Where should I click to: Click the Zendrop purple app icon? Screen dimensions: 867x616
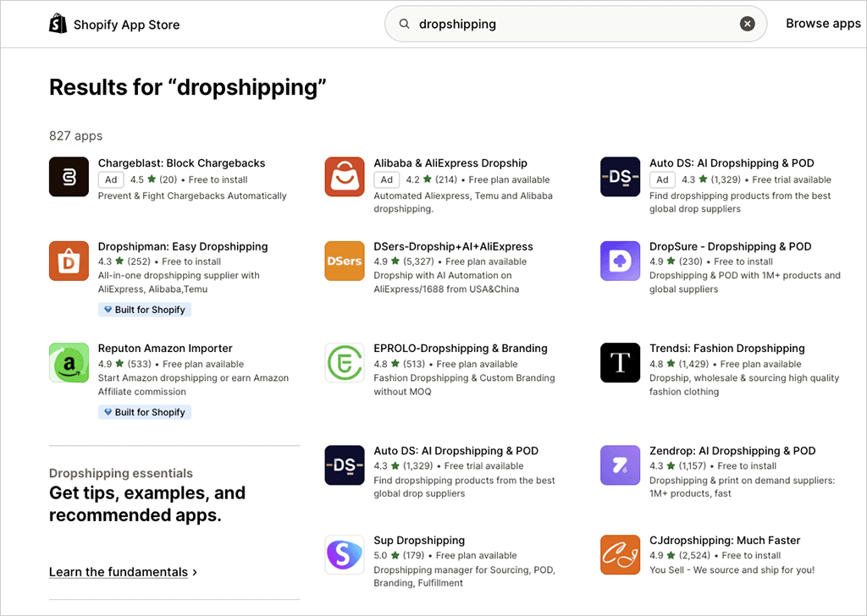tap(621, 465)
